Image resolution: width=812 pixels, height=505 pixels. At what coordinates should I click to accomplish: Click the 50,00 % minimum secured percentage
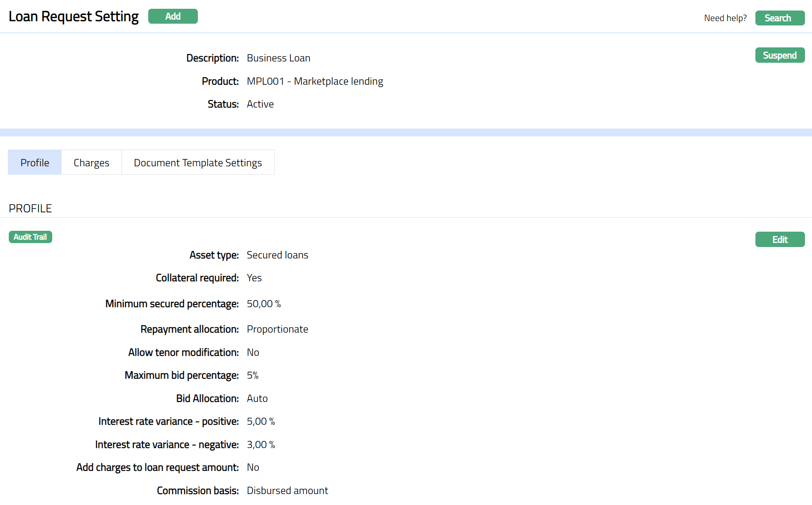pyautogui.click(x=264, y=304)
